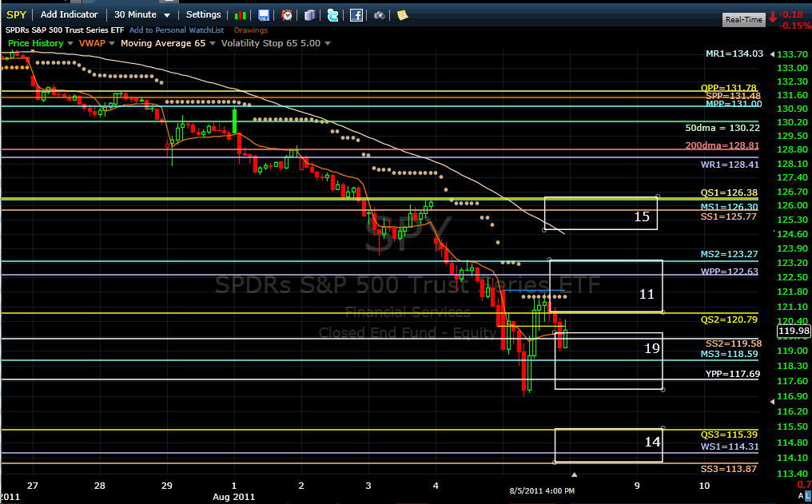Screen dimensions: 812x504
Task: Click the triangle marker beside 116.90
Action: [x=772, y=401]
